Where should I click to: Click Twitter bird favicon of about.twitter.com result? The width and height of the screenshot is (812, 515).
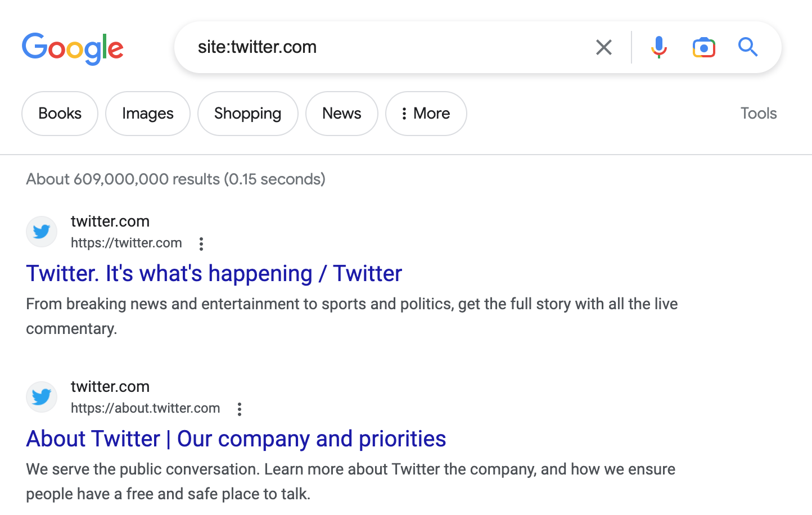click(42, 397)
